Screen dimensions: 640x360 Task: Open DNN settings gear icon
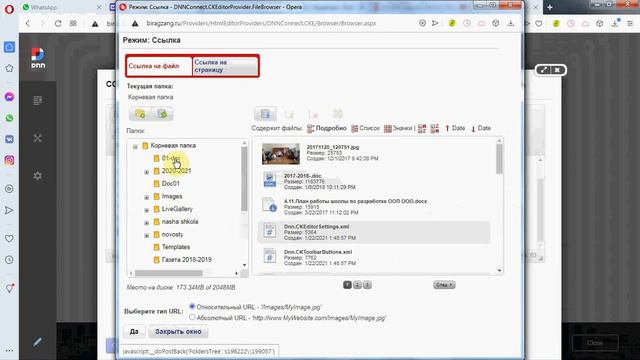38,176
